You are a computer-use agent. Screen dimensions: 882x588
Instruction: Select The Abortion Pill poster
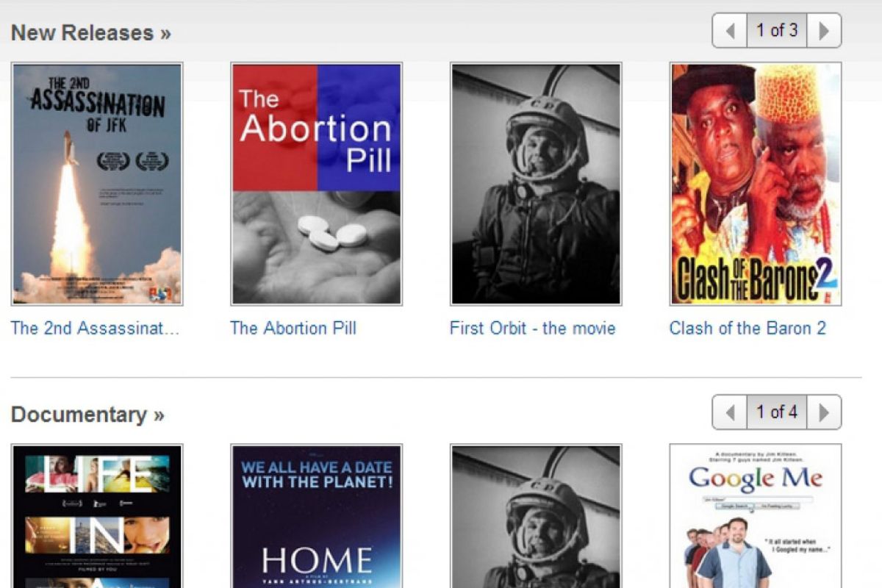click(x=316, y=184)
